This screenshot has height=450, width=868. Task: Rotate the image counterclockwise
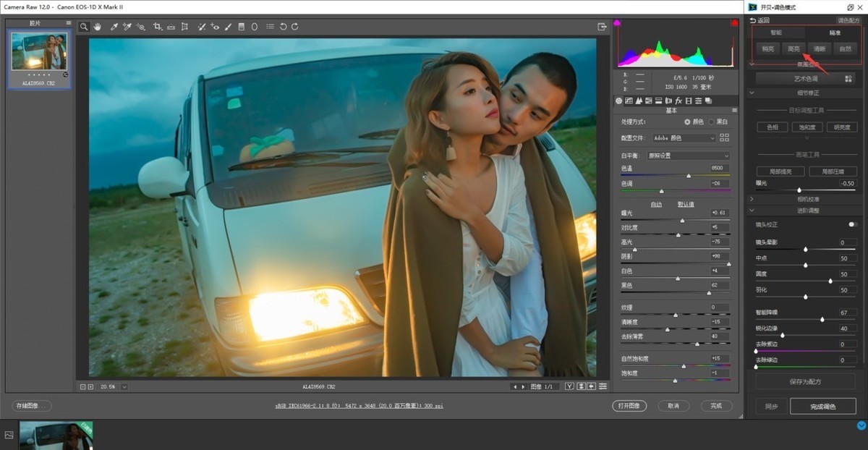283,27
